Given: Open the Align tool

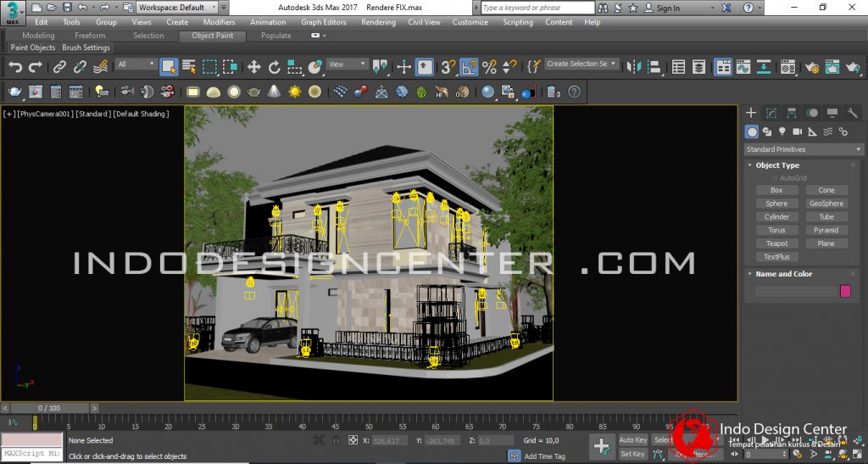Looking at the screenshot, I should 654,67.
